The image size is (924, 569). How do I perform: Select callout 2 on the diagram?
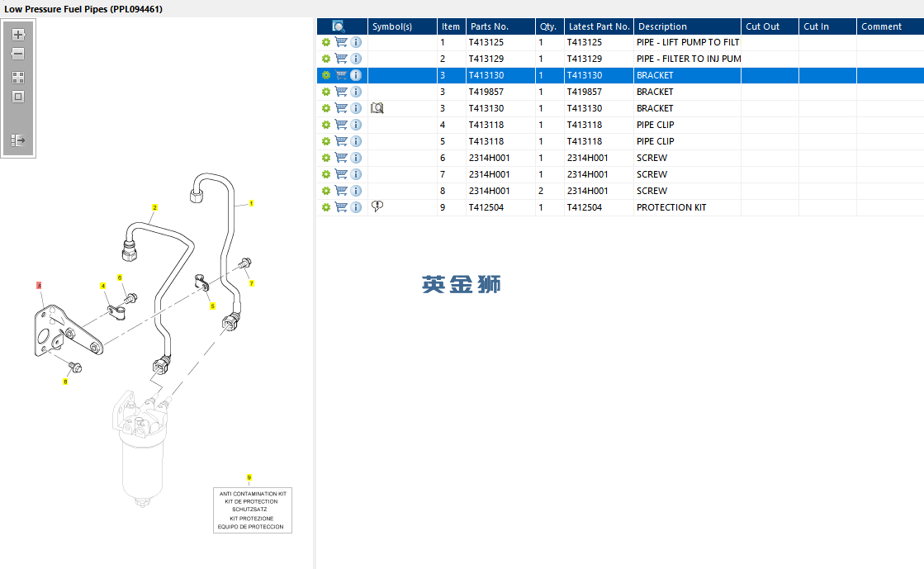[x=154, y=207]
